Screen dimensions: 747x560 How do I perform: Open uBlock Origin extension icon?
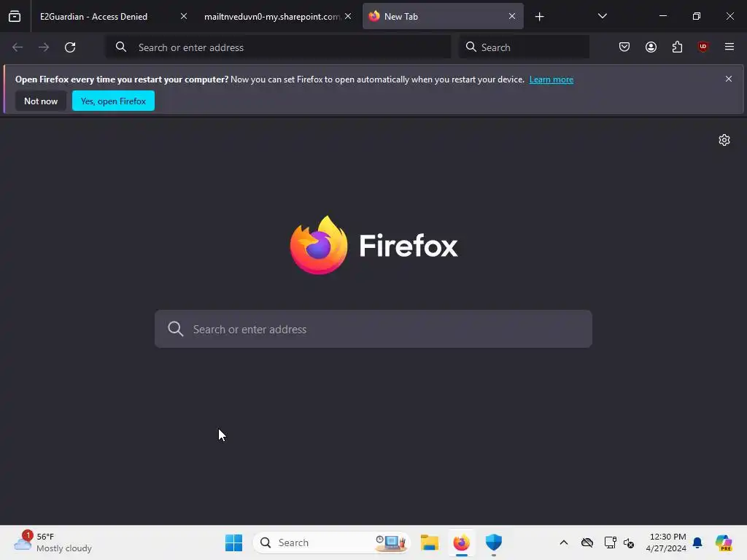point(703,47)
